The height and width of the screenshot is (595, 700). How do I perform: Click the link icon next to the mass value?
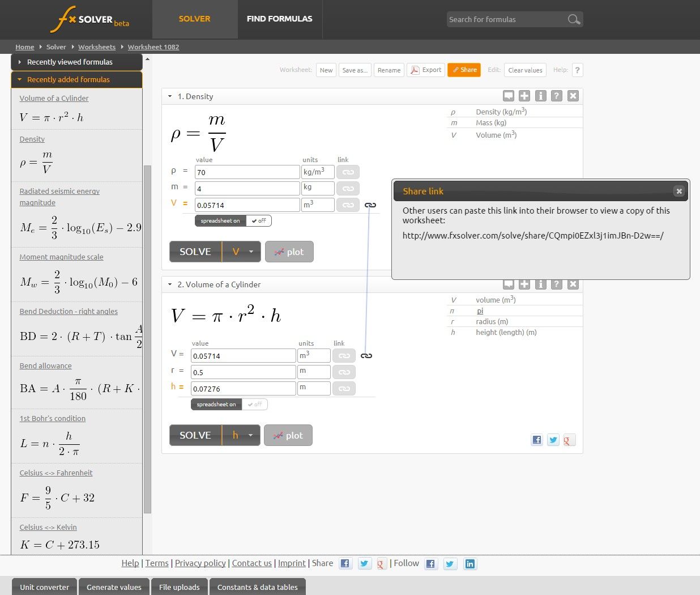[x=348, y=188]
